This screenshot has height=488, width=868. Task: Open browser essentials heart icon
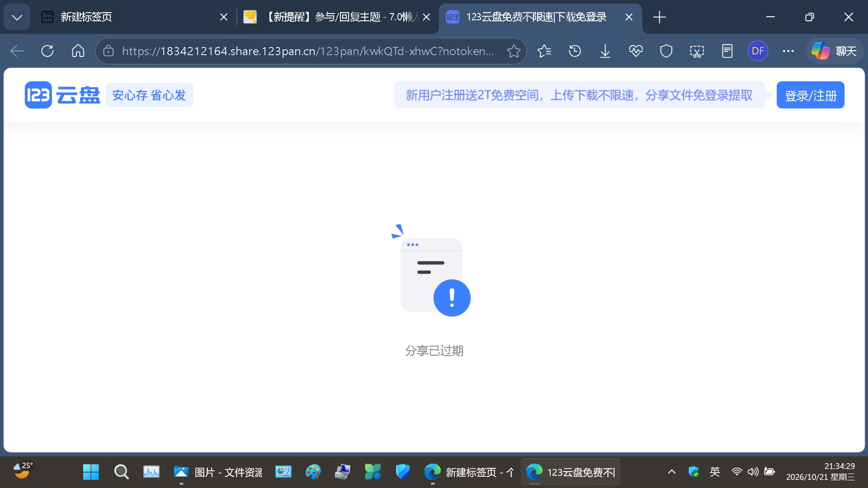[636, 51]
